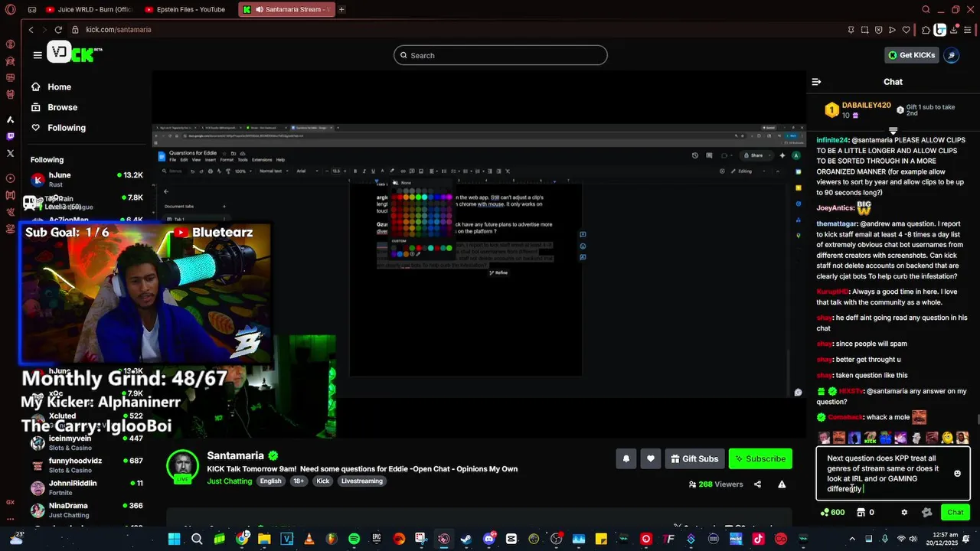This screenshot has height=551, width=980.
Task: Click the green Subscribe button
Action: (760, 458)
